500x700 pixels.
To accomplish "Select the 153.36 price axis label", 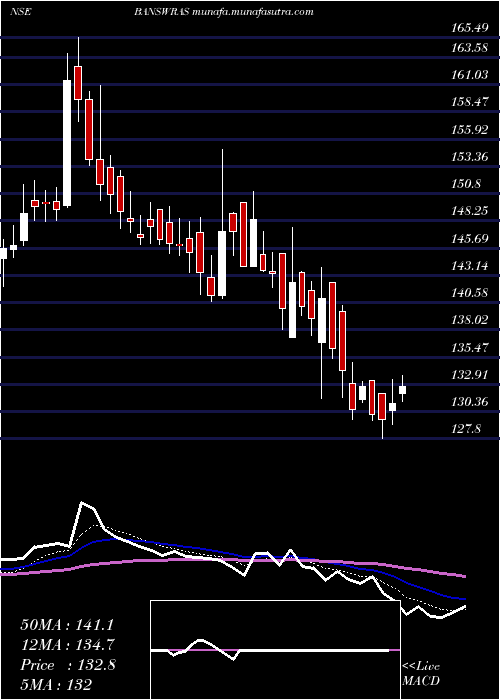I will click(469, 157).
